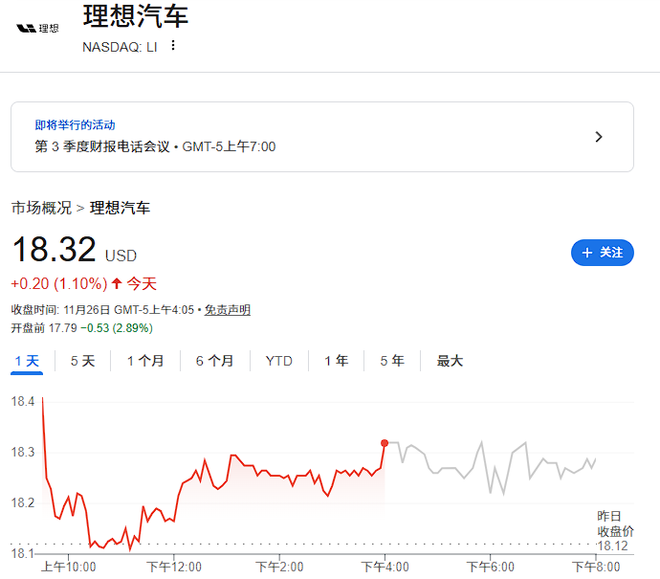Switch to the 5 年 chart tab
This screenshot has height=579, width=660.
[392, 361]
